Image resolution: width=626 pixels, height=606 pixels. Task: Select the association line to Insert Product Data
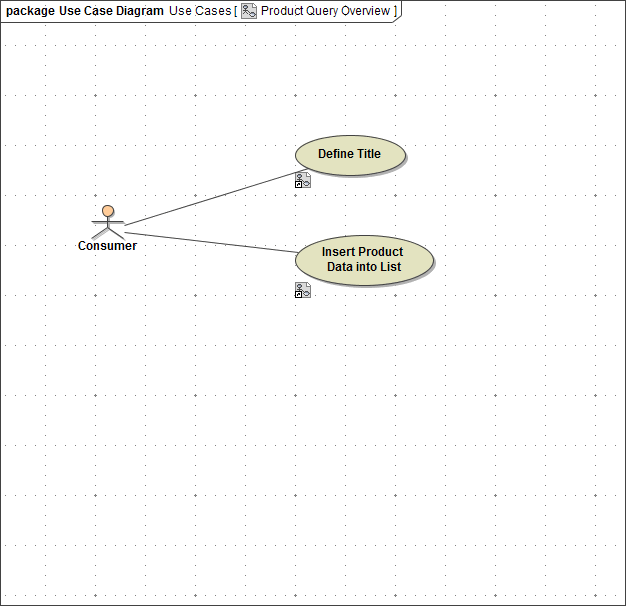tap(210, 242)
